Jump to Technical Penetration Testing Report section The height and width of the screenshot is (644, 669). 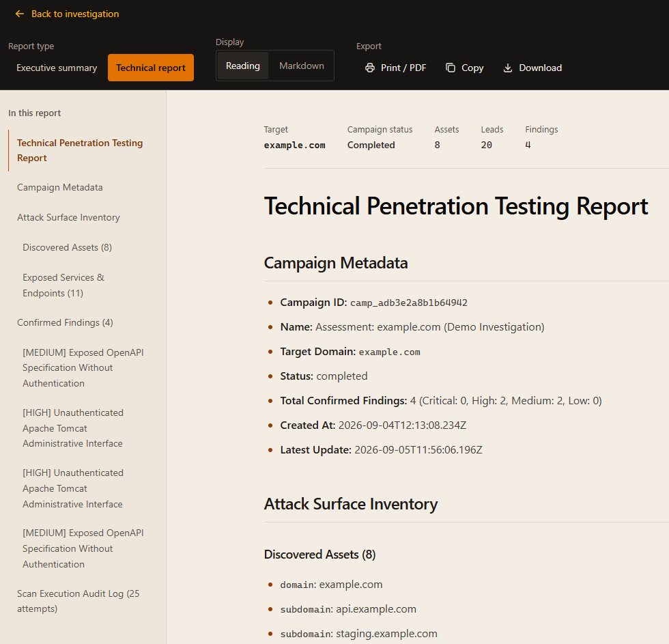click(x=80, y=150)
